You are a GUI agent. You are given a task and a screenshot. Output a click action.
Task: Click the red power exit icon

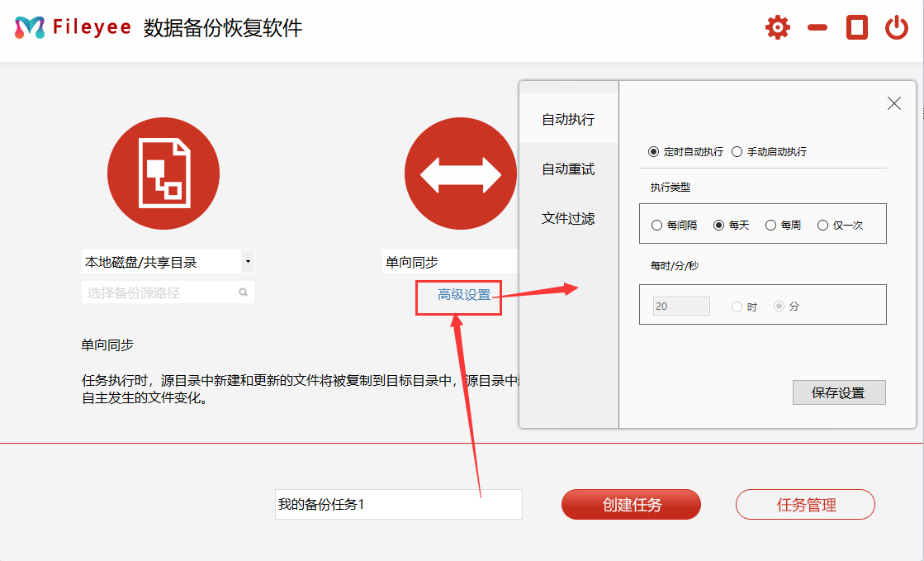pos(896,28)
